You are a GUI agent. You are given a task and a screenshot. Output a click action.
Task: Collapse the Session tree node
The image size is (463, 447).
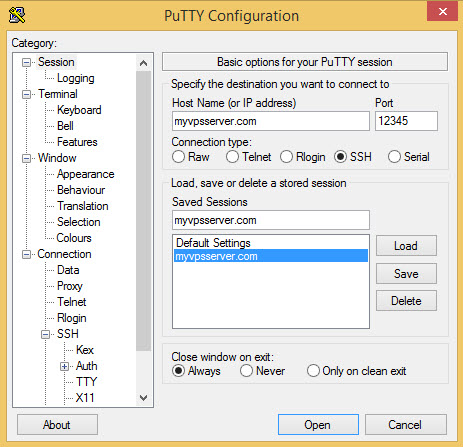(26, 62)
